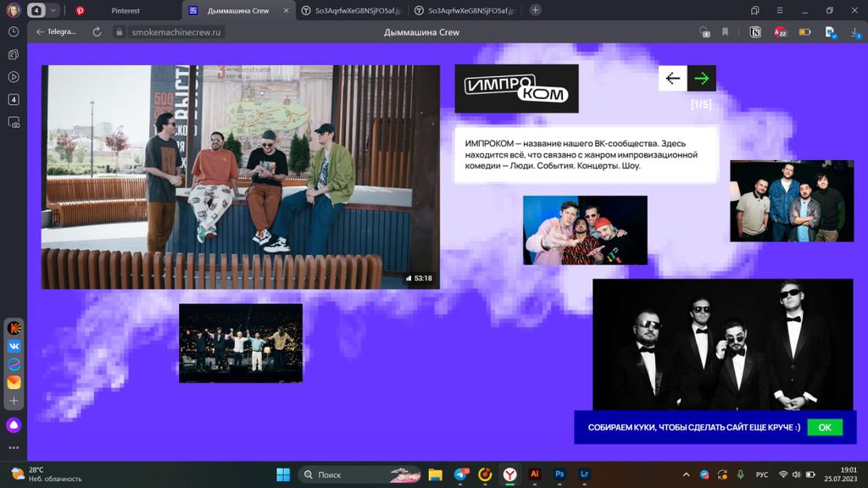Viewport: 868px width, 488px height.
Task: Open a new browser tab
Action: [x=535, y=10]
